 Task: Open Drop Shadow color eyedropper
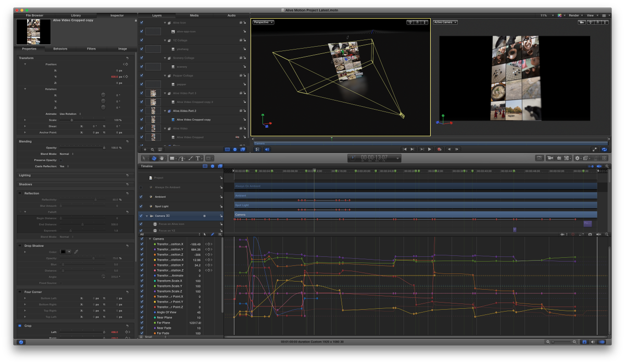76,252
